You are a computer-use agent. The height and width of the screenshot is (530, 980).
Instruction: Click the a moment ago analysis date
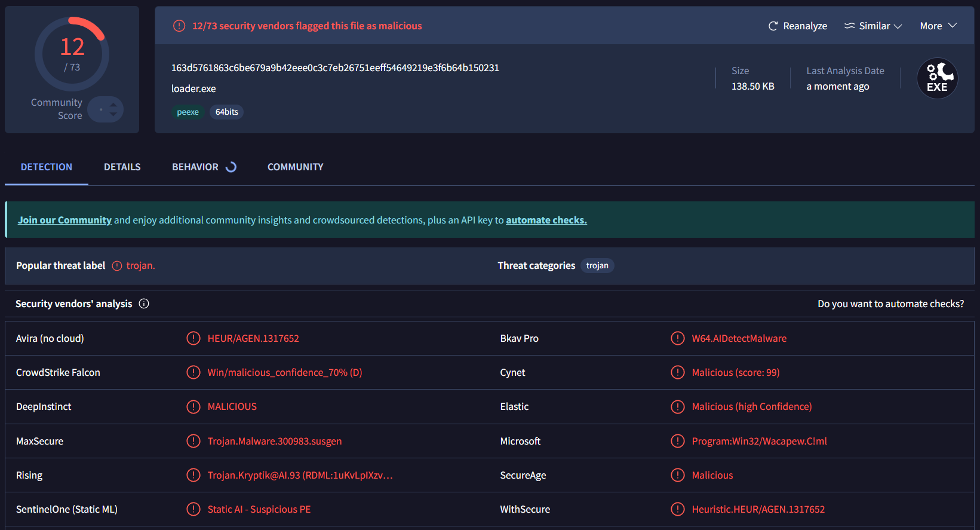tap(838, 86)
